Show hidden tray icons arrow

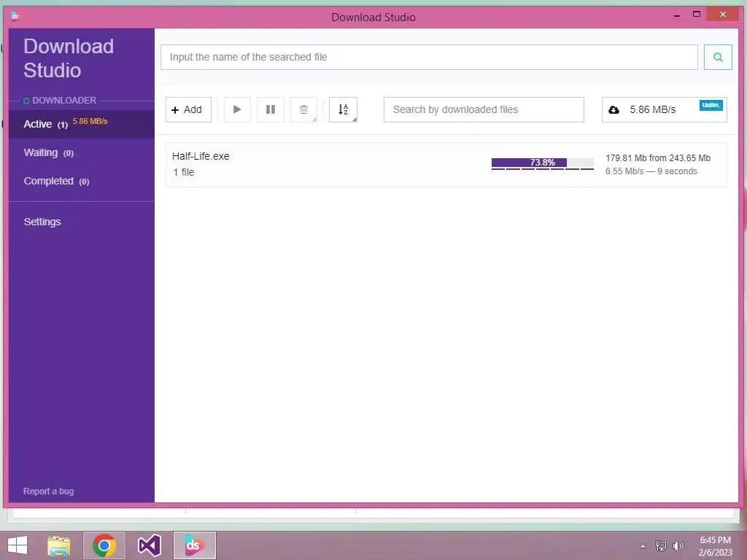pos(643,546)
